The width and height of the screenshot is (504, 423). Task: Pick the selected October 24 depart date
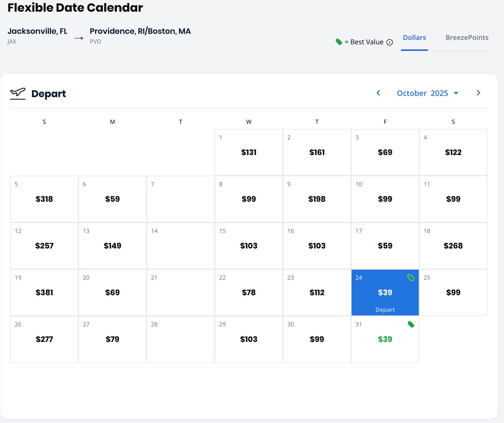[385, 292]
